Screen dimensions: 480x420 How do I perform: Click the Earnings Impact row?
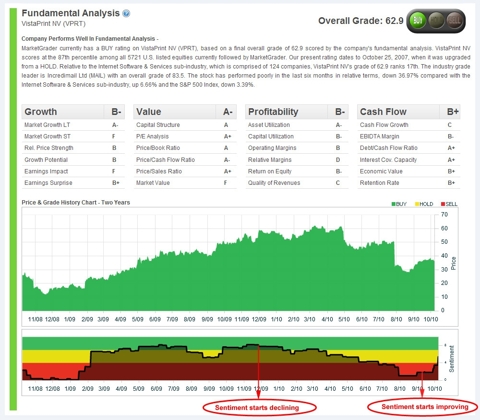click(73, 171)
